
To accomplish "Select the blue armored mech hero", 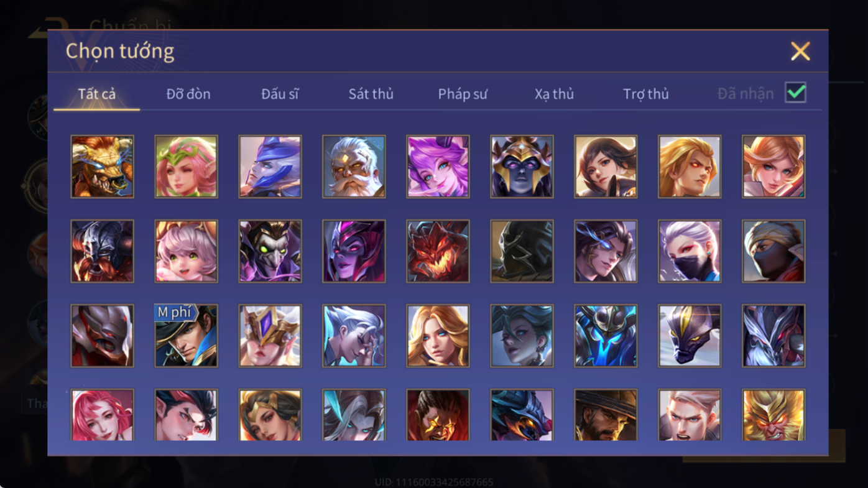I will tap(606, 336).
